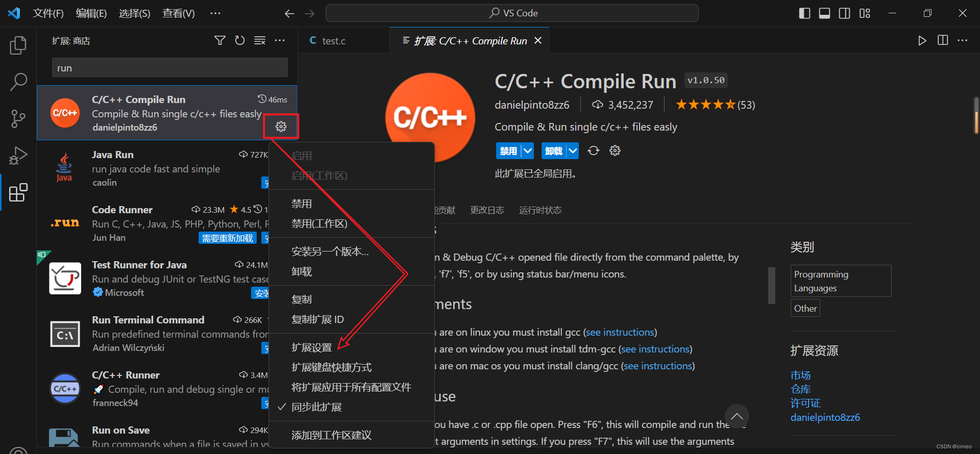Refresh the extensions list
980x454 pixels.
(239, 40)
